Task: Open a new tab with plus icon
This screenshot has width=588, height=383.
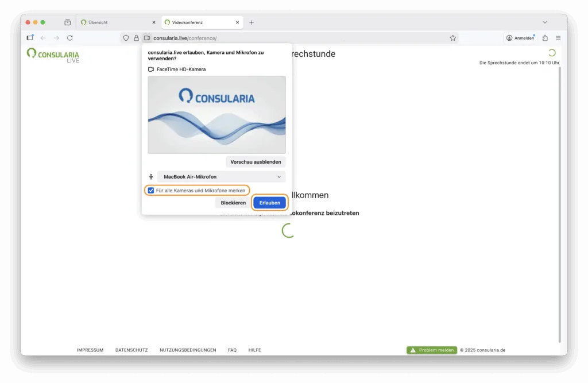Action: click(252, 22)
